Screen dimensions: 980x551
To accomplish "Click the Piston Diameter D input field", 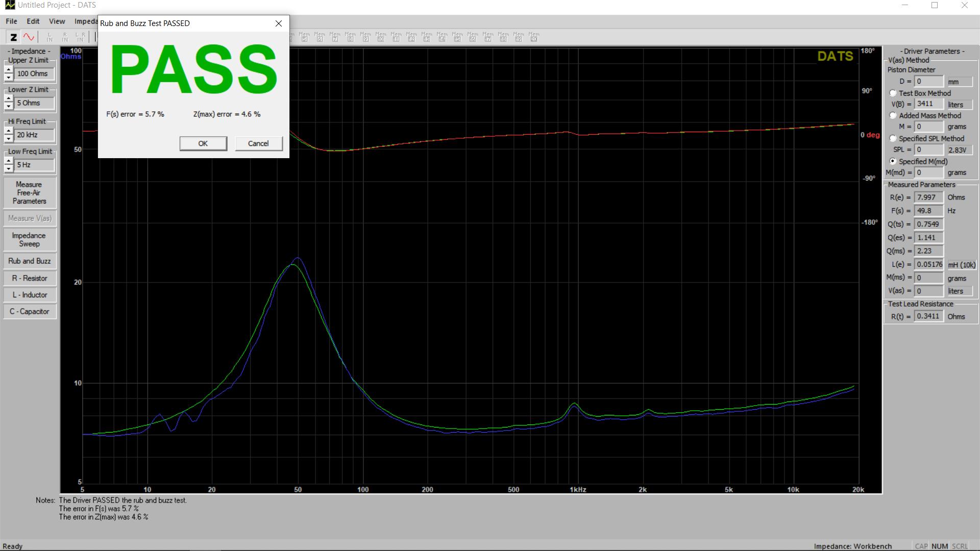I will pos(929,81).
